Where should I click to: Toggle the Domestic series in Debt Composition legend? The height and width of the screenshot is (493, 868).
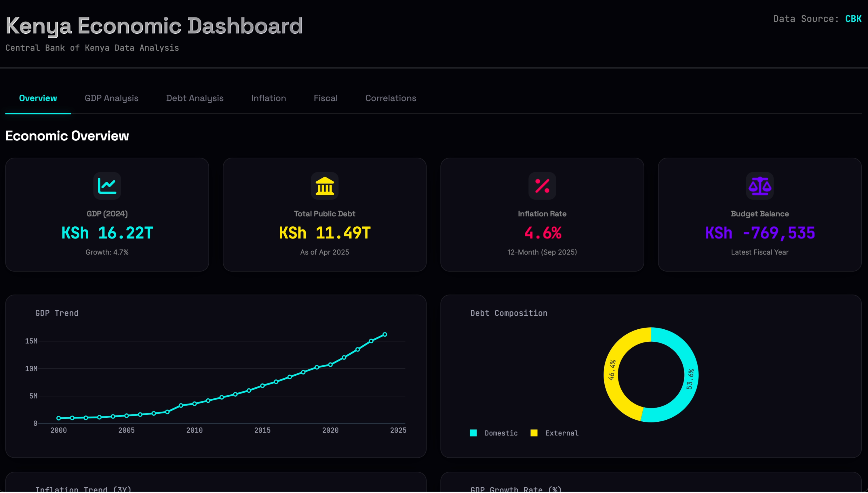[x=494, y=433]
